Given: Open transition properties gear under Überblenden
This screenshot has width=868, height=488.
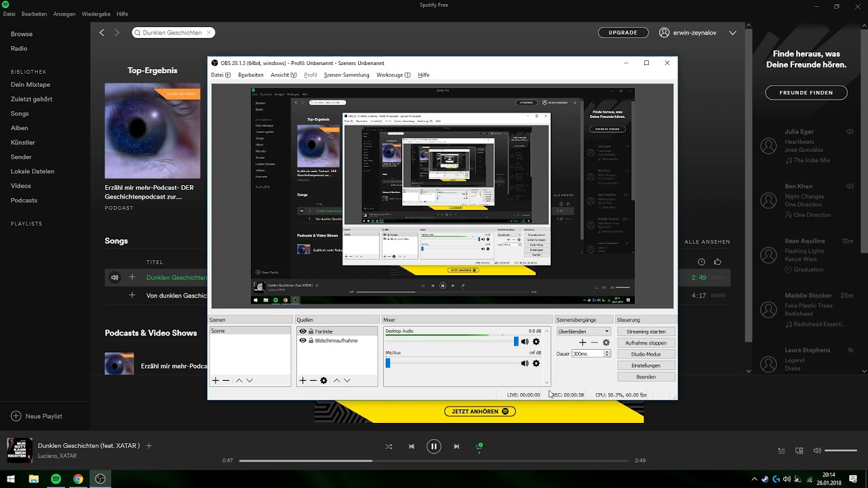Looking at the screenshot, I should [606, 342].
